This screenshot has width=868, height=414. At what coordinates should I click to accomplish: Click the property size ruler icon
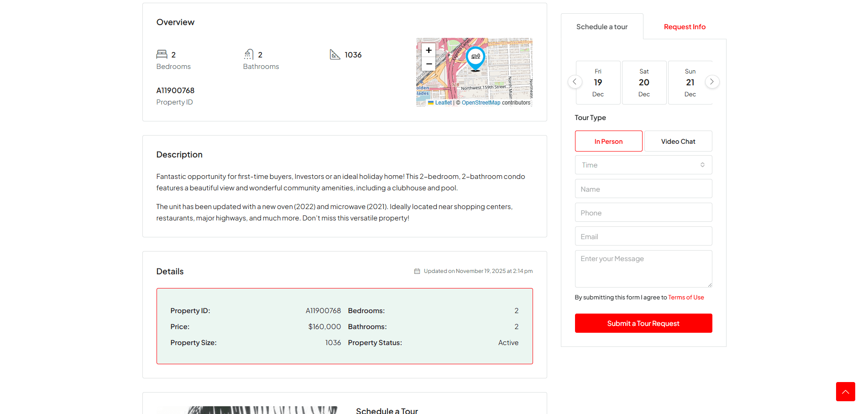335,54
